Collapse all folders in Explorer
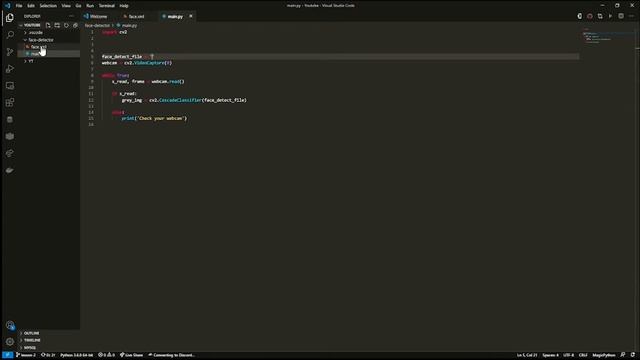Screen dimensions: 640x360 pyautogui.click(x=75, y=25)
